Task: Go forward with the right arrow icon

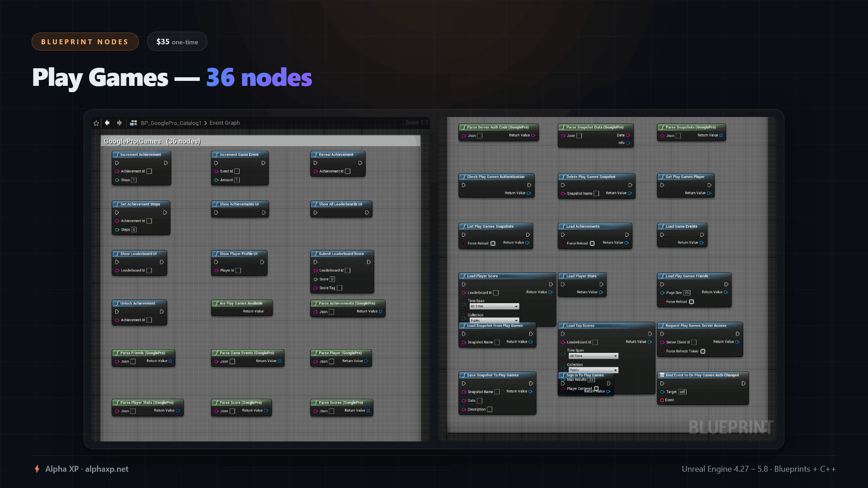Action: 119,123
